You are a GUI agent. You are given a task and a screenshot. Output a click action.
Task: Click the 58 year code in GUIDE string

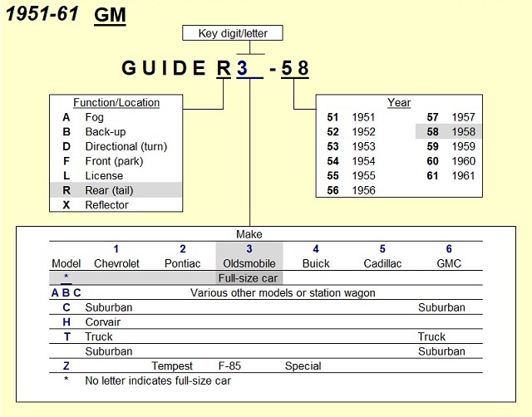tap(295, 68)
